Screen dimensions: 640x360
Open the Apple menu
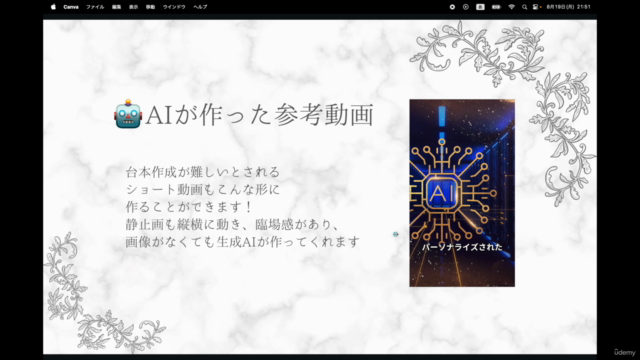pyautogui.click(x=53, y=7)
